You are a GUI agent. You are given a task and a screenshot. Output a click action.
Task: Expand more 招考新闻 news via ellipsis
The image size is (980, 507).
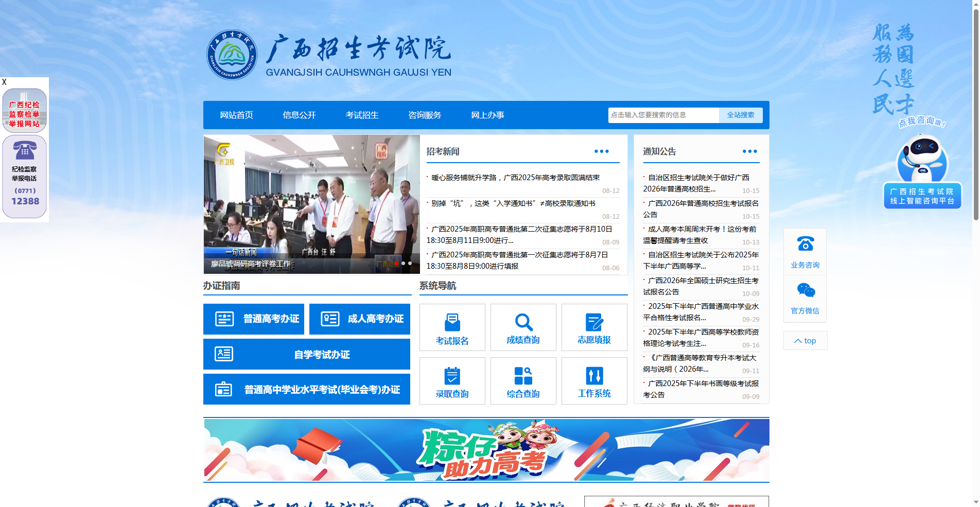[x=602, y=151]
